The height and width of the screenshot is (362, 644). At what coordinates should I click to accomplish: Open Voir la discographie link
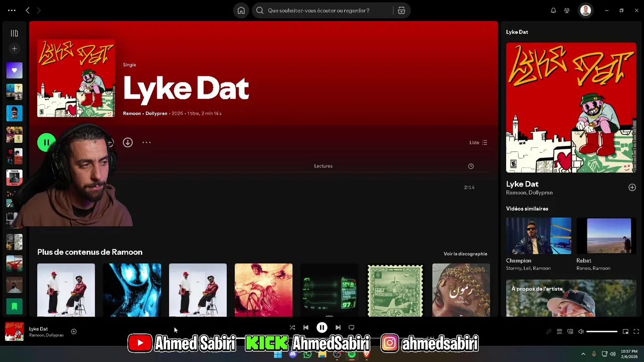[465, 254]
